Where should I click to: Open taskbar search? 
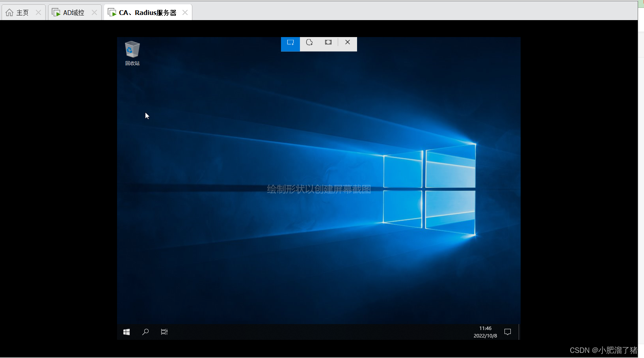[145, 332]
